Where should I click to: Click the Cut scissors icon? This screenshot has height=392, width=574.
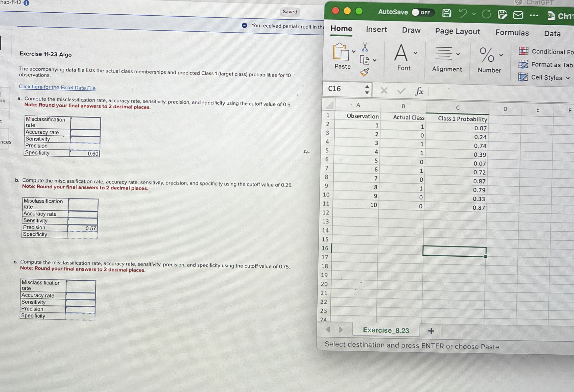tap(365, 47)
